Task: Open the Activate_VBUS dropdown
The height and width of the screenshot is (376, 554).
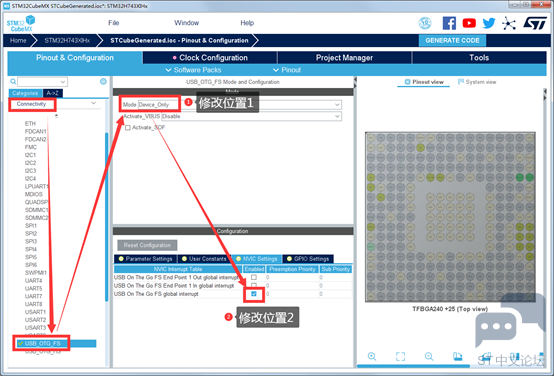Action: tap(251, 116)
